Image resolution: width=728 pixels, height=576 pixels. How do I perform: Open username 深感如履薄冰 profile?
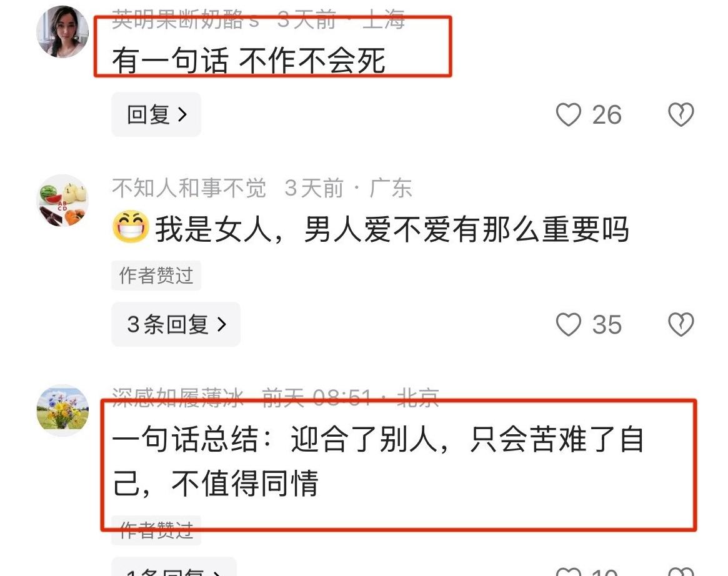[177, 397]
